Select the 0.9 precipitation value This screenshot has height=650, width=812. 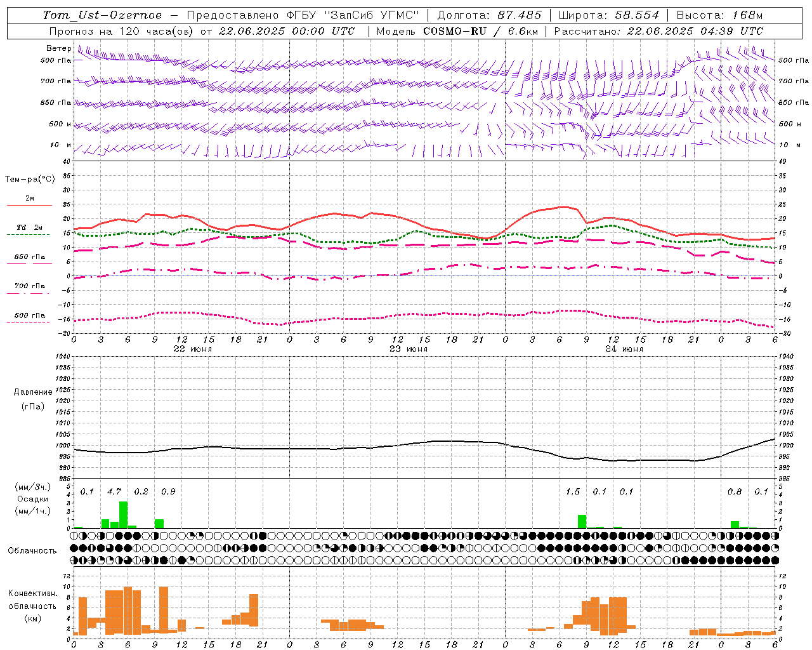pos(168,491)
